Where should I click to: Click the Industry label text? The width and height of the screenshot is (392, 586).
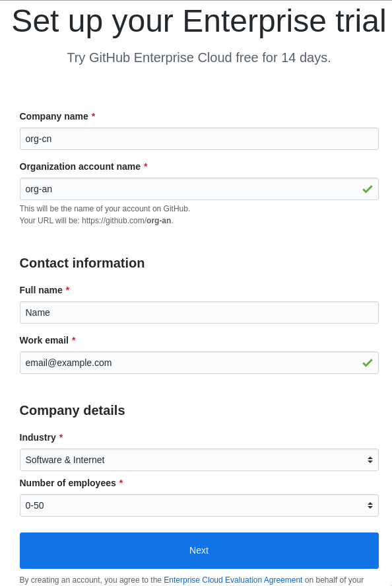coord(38,437)
